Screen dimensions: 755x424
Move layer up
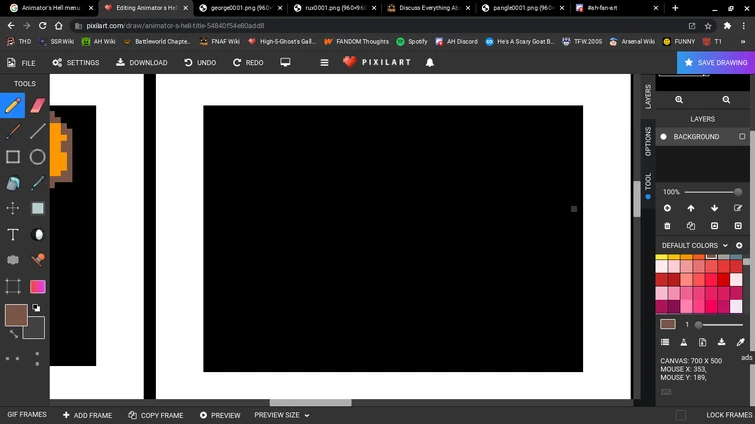click(x=691, y=208)
